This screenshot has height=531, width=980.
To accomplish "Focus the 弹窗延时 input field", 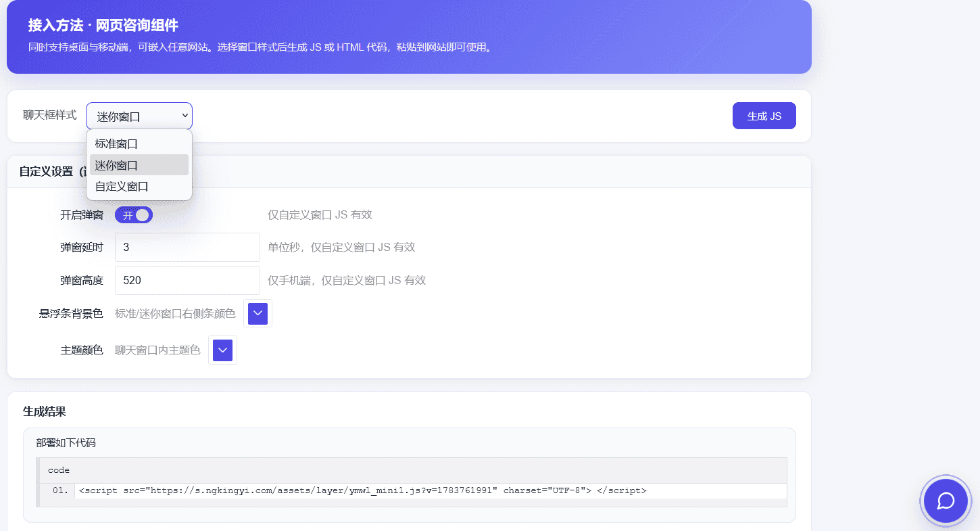I will [x=187, y=248].
